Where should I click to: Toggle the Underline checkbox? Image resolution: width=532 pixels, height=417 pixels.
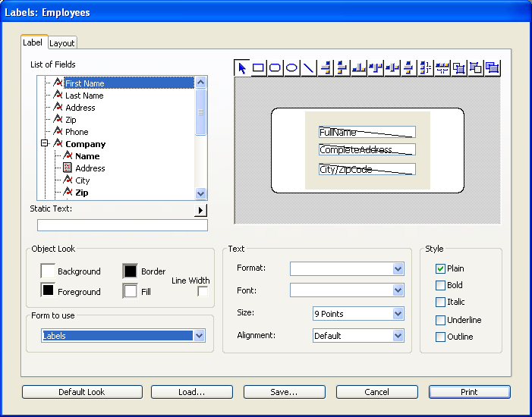coord(440,320)
